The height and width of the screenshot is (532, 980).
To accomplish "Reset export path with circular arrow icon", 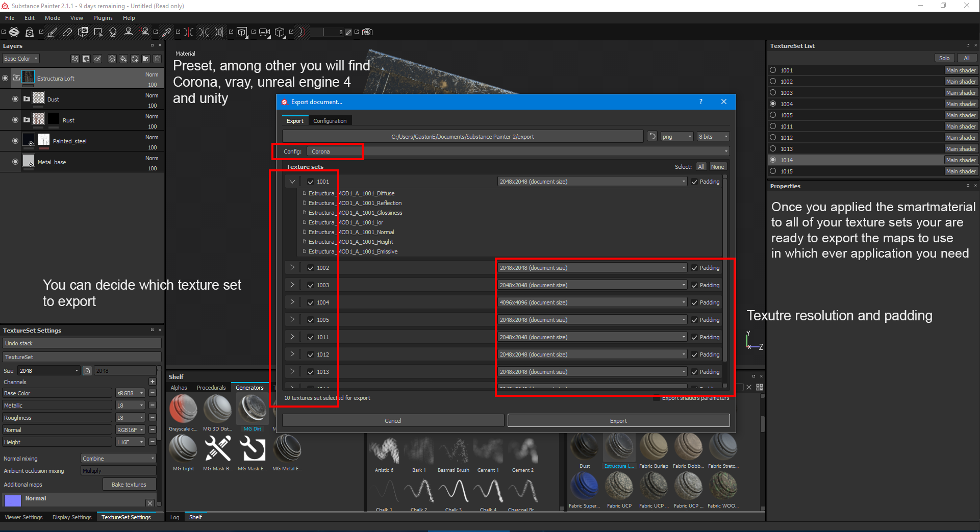I will click(x=652, y=136).
